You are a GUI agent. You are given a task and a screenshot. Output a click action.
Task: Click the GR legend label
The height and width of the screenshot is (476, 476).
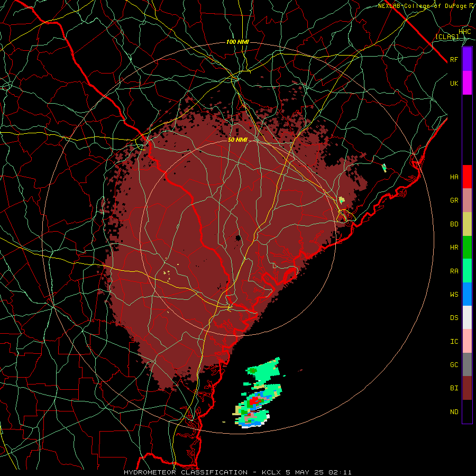pyautogui.click(x=454, y=200)
